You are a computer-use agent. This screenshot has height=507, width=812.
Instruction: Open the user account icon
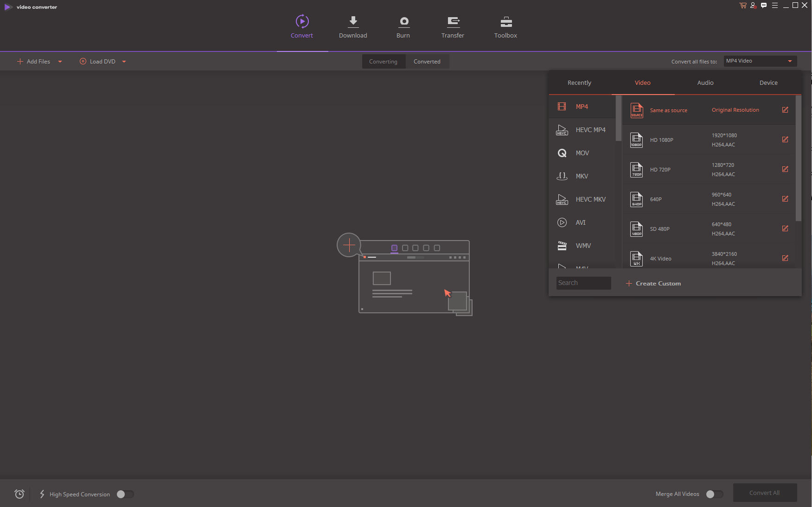[x=753, y=6]
